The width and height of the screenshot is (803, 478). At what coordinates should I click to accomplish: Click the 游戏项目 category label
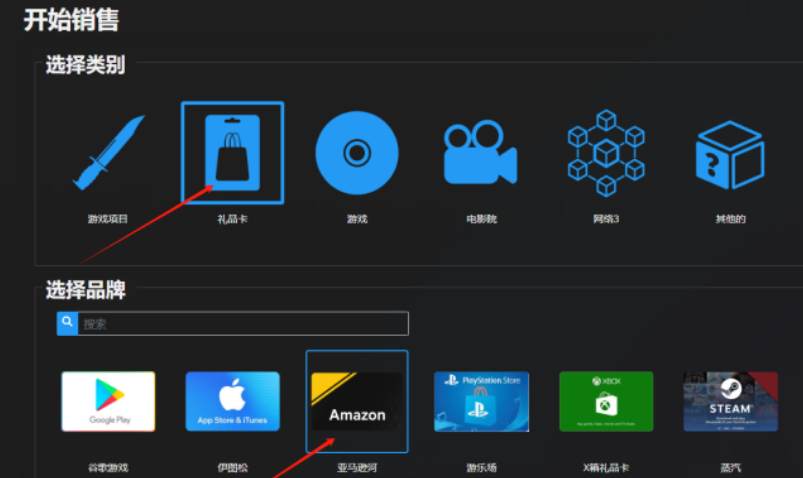[108, 219]
